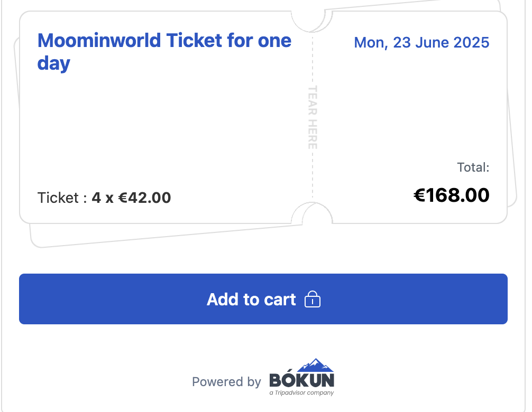Click the 'a Tripadvisor company' tagline

[x=301, y=392]
